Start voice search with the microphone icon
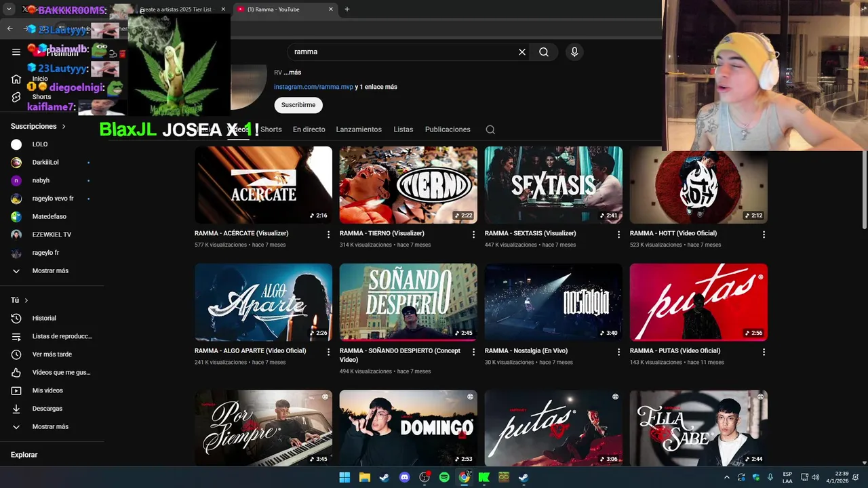The height and width of the screenshot is (488, 868). [574, 52]
